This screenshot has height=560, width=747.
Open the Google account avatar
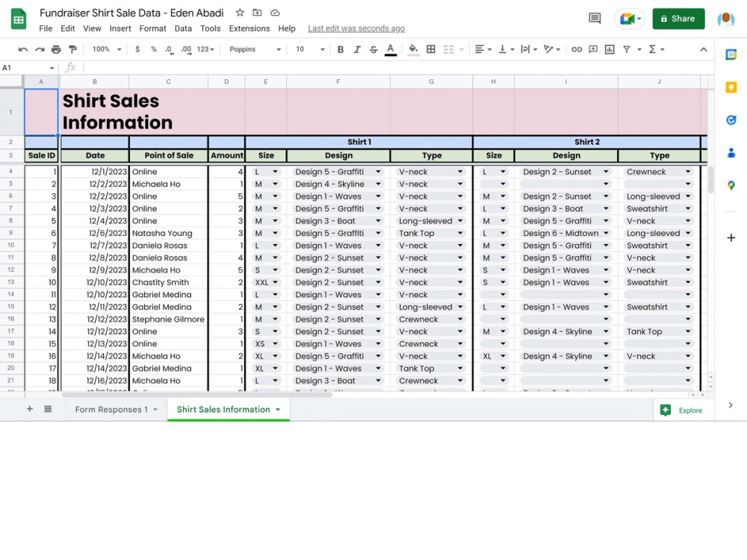(725, 19)
